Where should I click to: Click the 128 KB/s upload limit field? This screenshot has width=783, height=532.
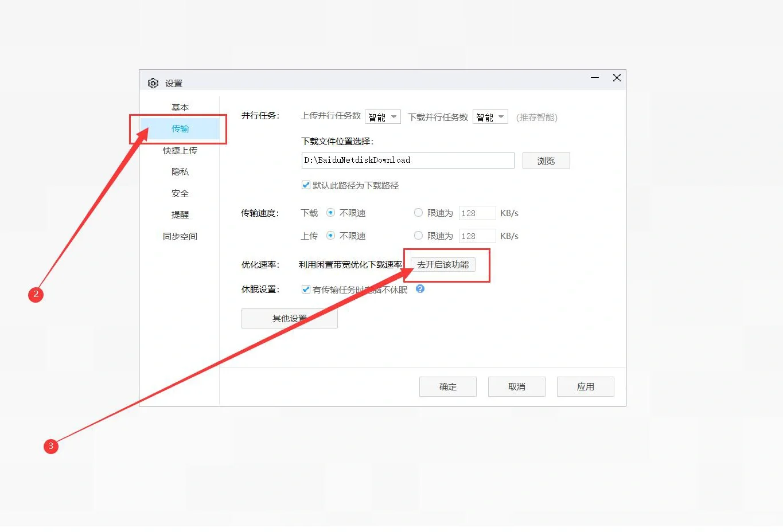pyautogui.click(x=477, y=235)
